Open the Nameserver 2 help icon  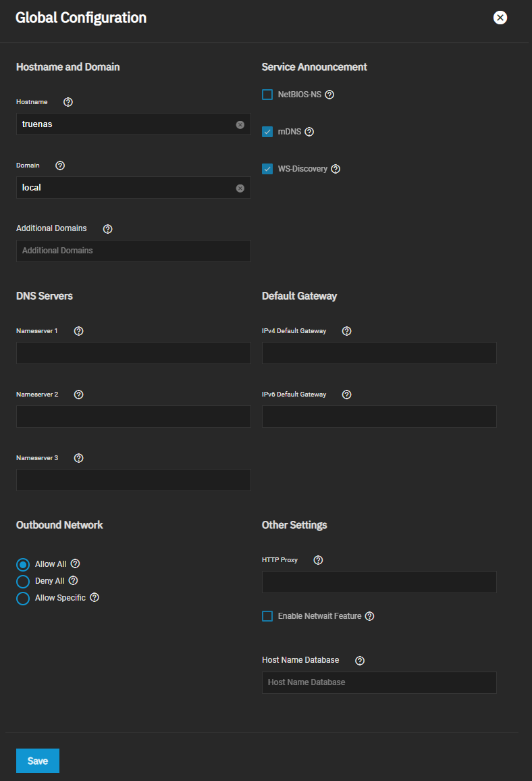pyautogui.click(x=78, y=395)
